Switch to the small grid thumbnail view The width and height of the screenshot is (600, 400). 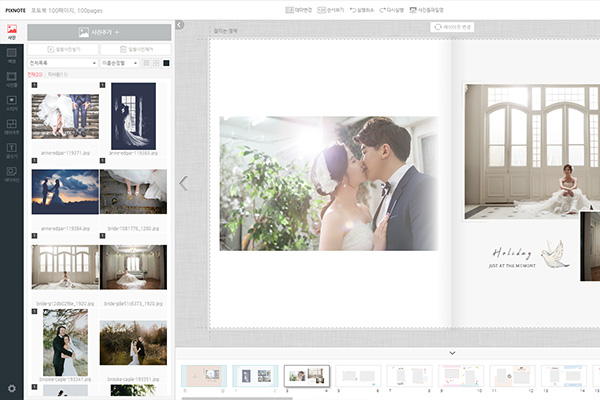[156, 63]
